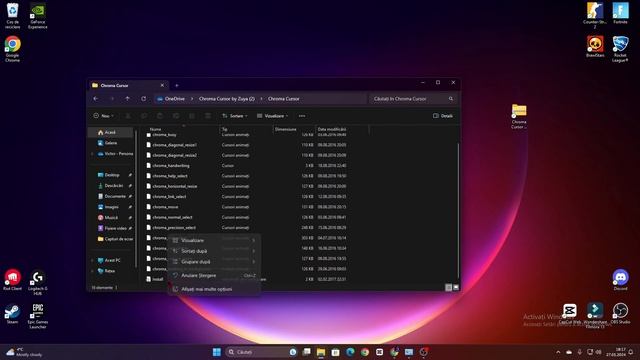Expand the Acest PC tree node

[93, 260]
